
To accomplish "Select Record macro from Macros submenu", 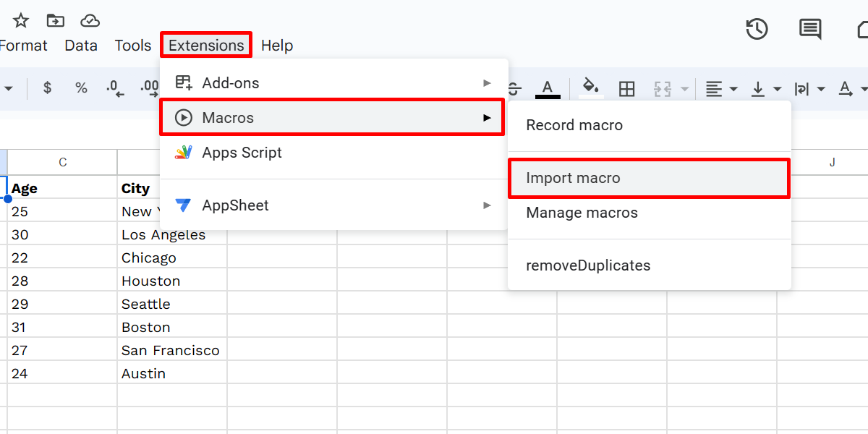I will (574, 124).
